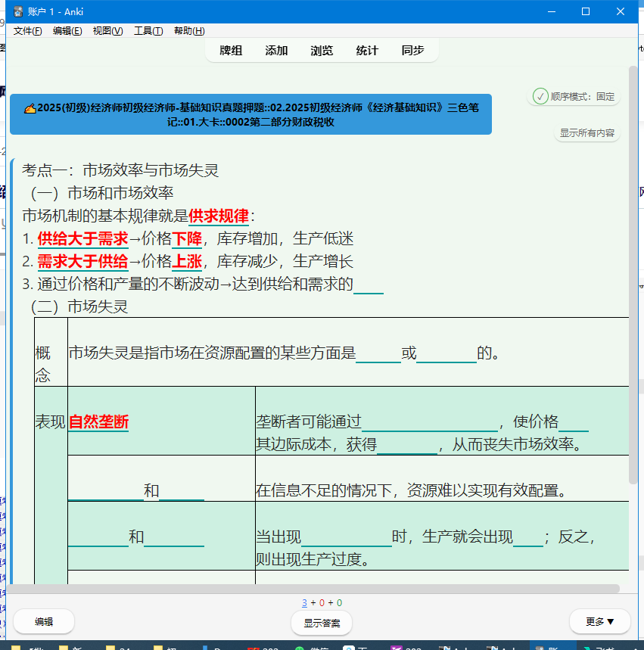Open the 浏览 card browser
644x650 pixels.
[x=322, y=51]
